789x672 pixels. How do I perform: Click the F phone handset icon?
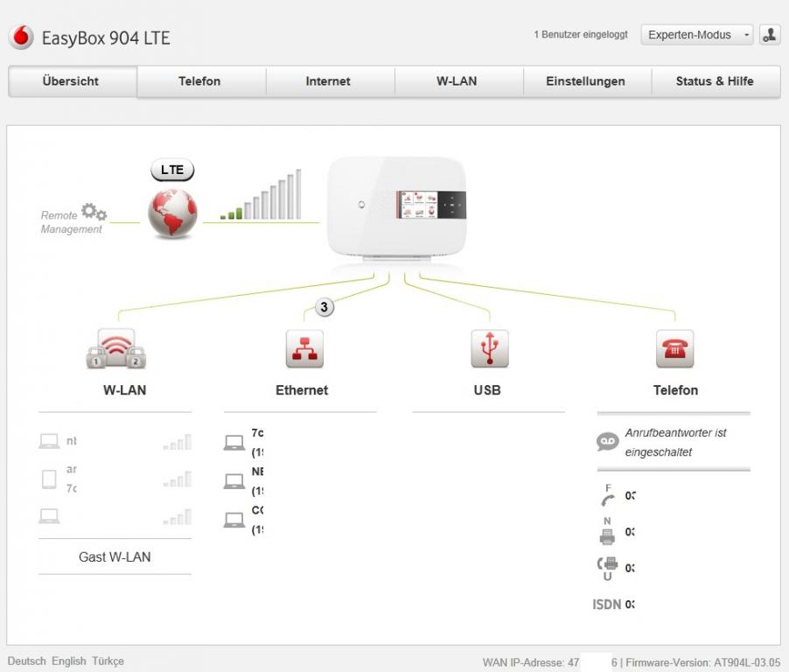(608, 495)
